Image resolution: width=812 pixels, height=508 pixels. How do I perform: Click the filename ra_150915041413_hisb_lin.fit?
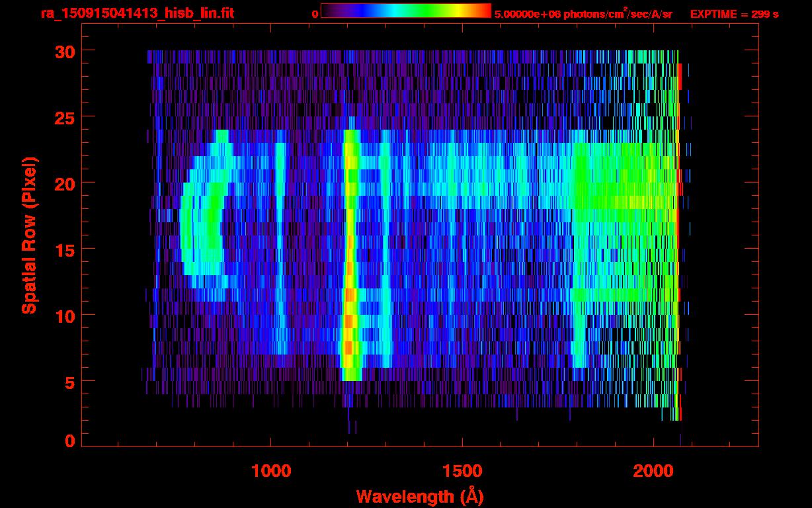pyautogui.click(x=137, y=13)
